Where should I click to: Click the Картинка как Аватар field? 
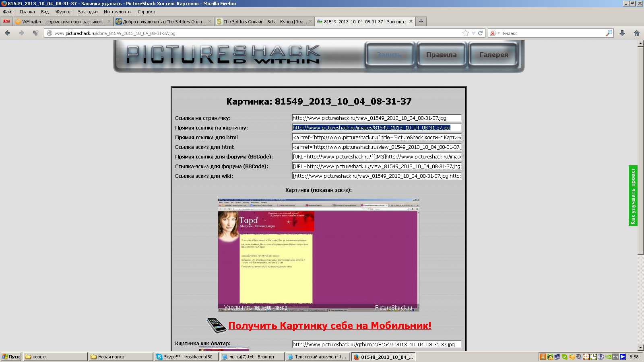pos(377,344)
